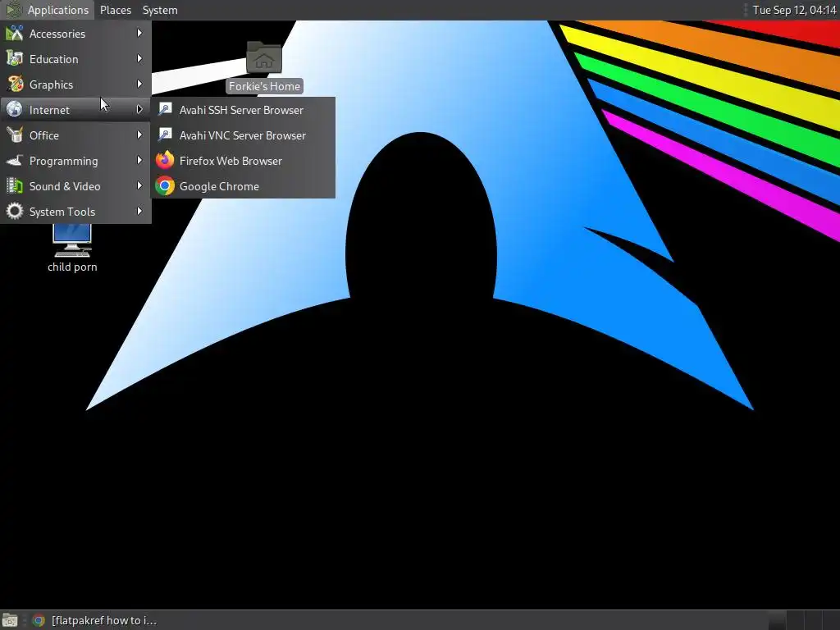
Task: Open the Places menu
Action: pos(115,10)
